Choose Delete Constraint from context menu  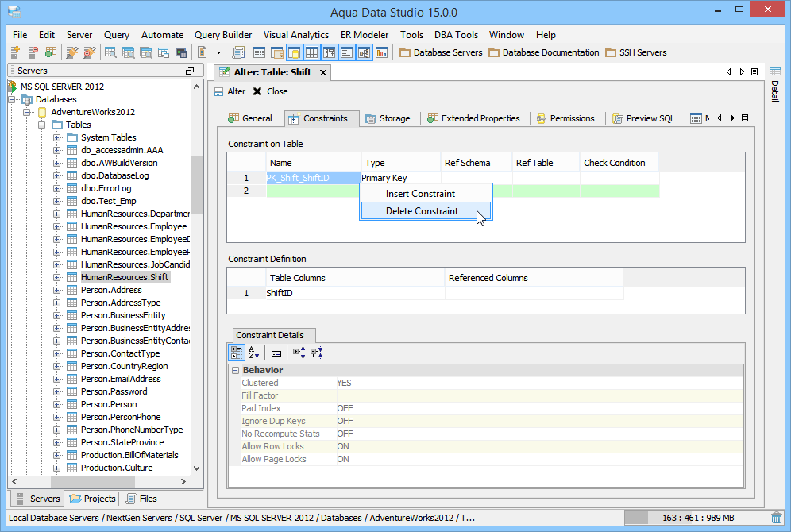[x=422, y=211]
